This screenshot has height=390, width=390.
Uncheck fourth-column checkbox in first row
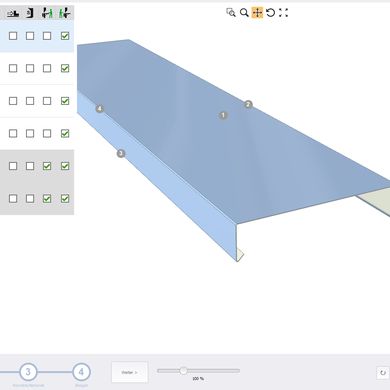coord(65,36)
